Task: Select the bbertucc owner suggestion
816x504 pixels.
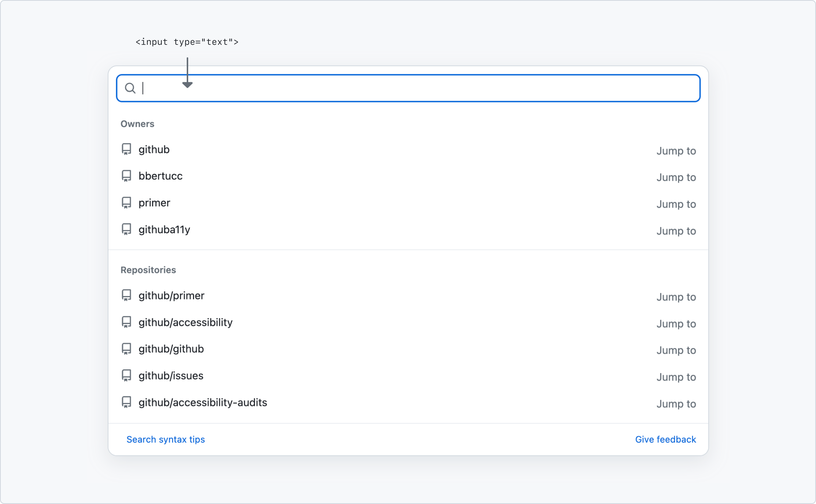Action: point(160,176)
